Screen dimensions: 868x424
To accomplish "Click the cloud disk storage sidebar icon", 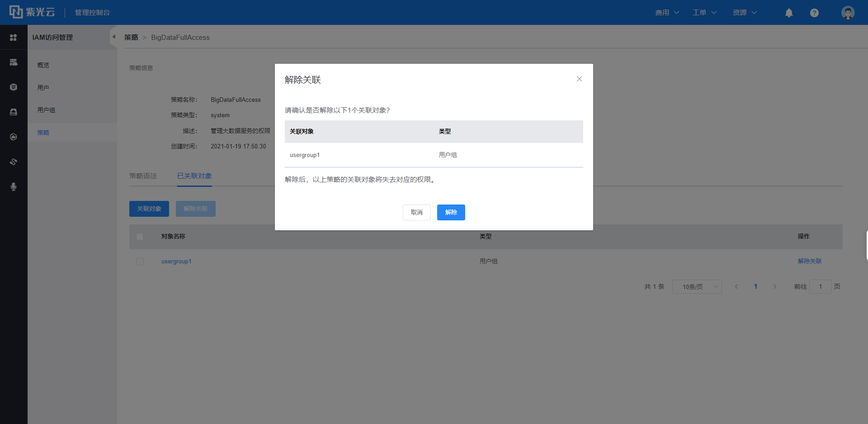I will [14, 112].
